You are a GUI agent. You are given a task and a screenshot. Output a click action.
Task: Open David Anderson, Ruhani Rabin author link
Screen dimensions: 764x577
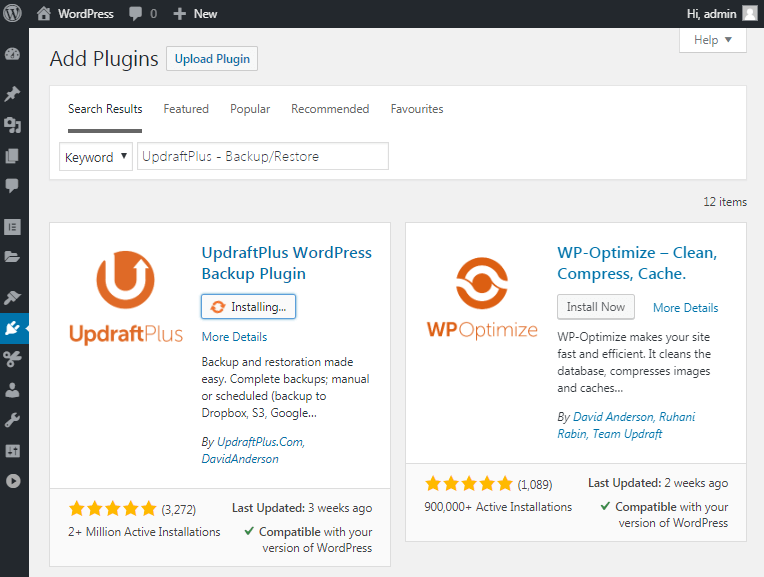626,425
